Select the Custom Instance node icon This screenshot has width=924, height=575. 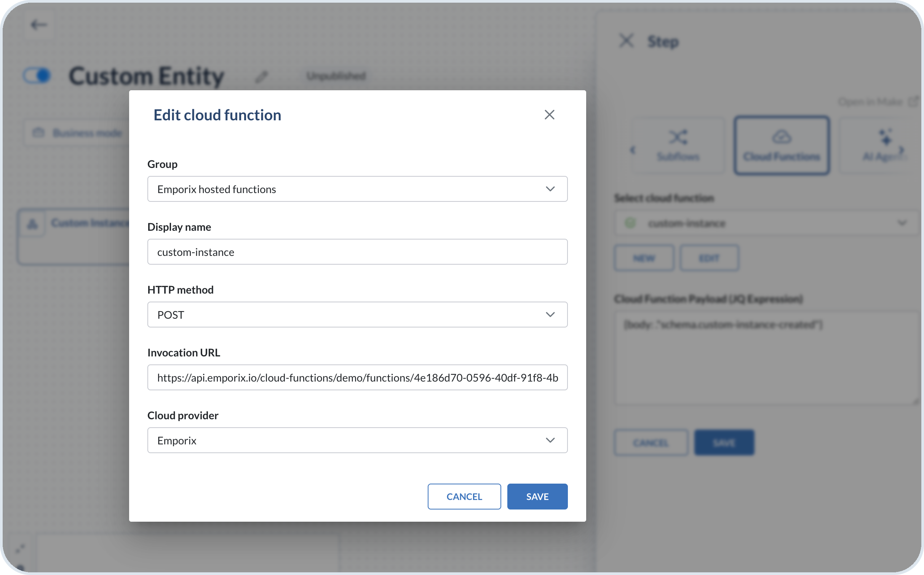tap(33, 224)
